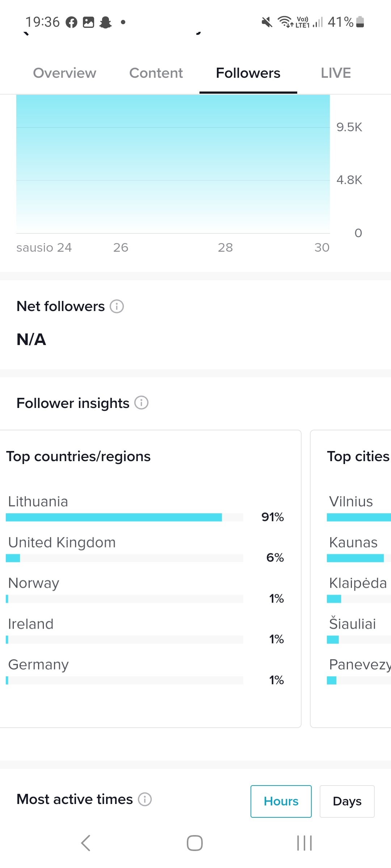
Task: Tap the followers chart area
Action: (173, 164)
